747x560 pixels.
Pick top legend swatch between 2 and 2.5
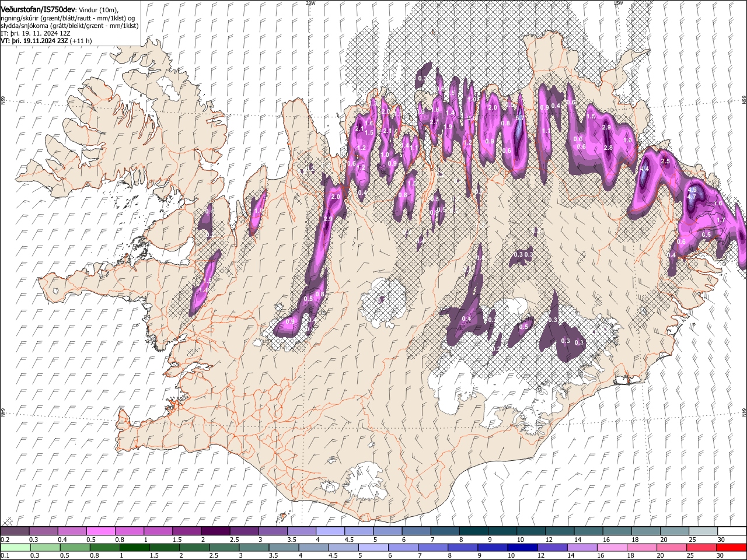[215, 531]
